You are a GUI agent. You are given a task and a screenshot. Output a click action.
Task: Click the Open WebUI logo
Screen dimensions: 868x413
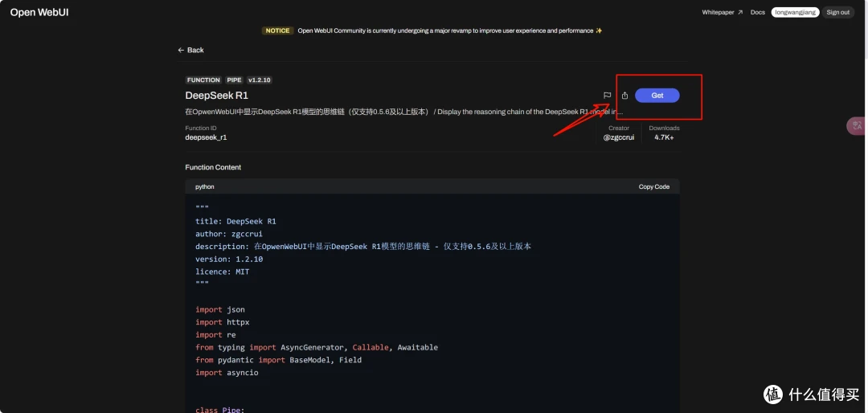coord(39,12)
